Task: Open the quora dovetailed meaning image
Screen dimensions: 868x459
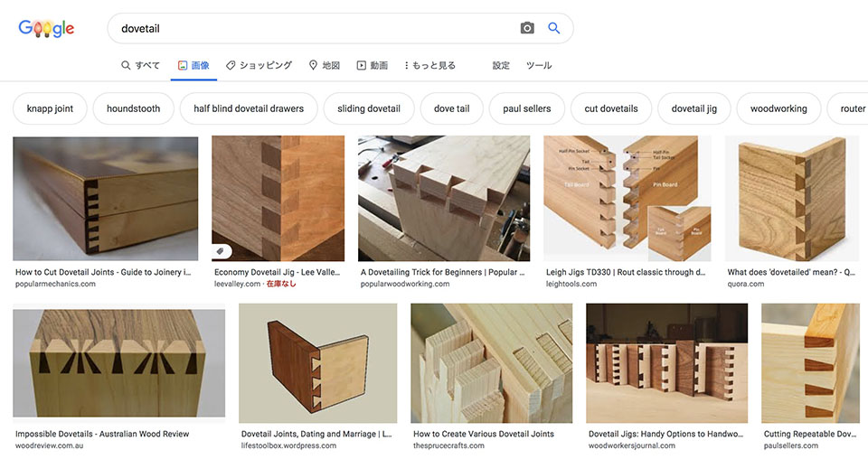Action: point(792,199)
